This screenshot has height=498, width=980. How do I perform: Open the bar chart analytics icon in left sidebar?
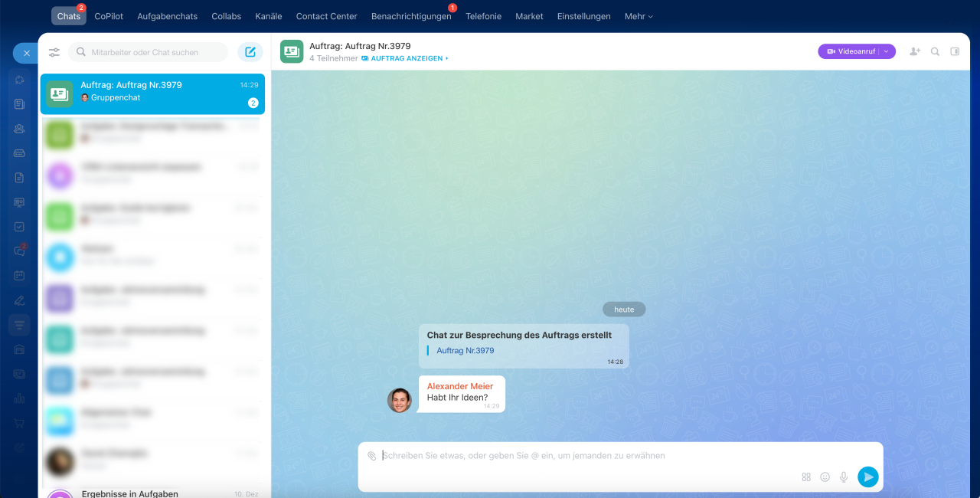tap(19, 398)
